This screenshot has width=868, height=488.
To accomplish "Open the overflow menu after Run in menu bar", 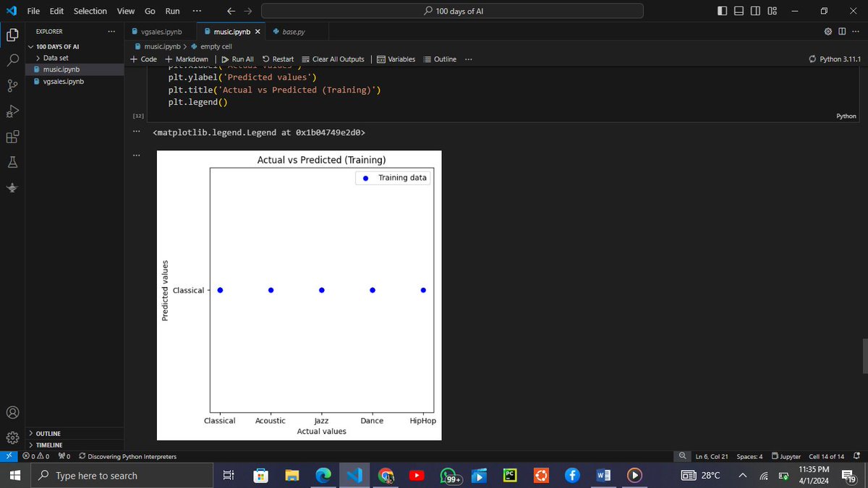I will pos(197,11).
